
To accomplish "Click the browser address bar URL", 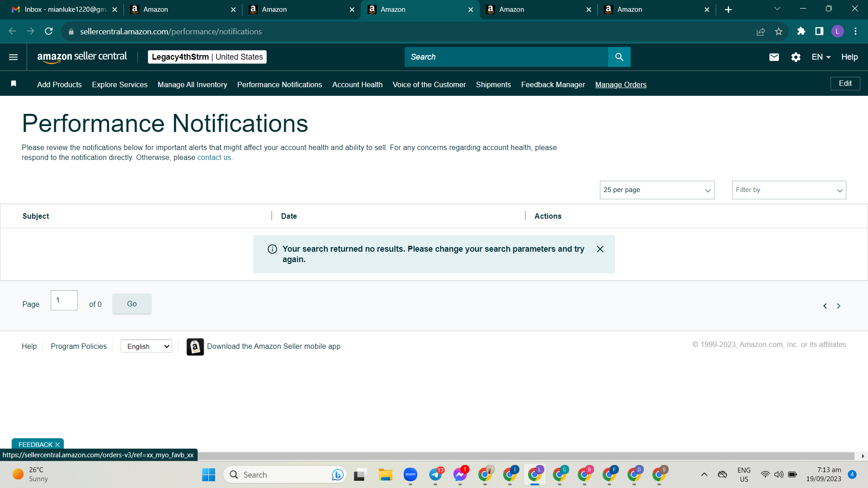I will click(171, 32).
